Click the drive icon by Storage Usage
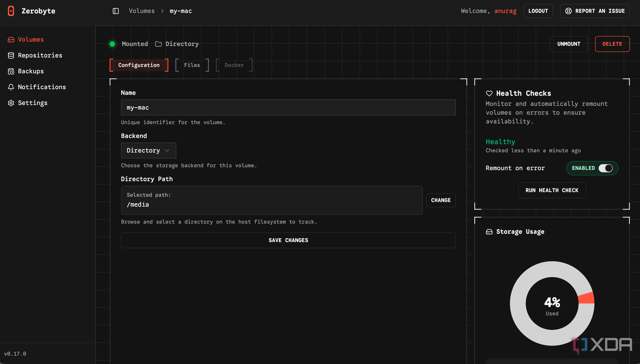640x364 pixels. [489, 232]
